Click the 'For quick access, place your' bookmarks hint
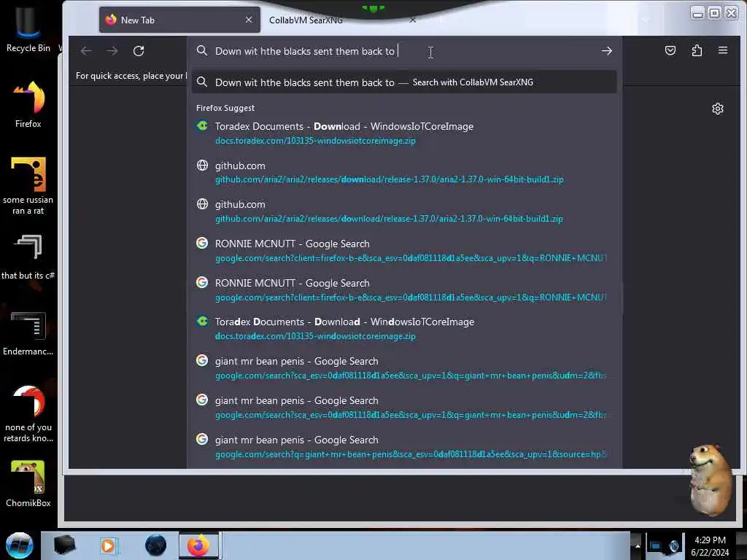 point(131,76)
